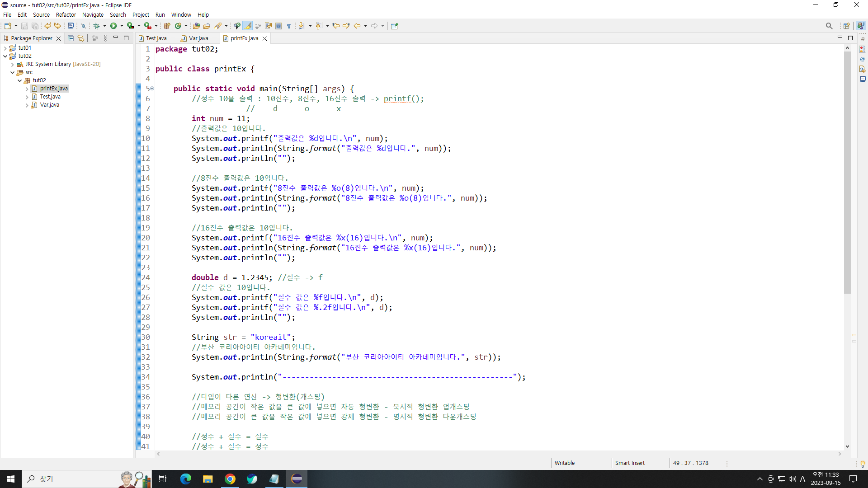
Task: Click the Smart Insert status field
Action: 630,463
